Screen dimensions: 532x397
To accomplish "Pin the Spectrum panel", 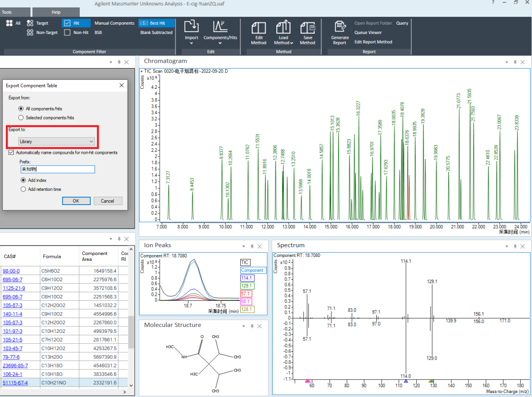I will point(515,246).
